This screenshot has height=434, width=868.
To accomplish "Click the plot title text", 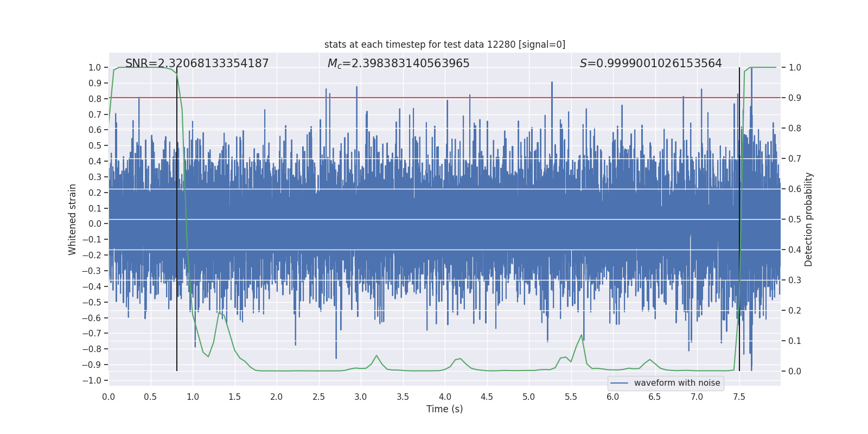I will 445,44.
